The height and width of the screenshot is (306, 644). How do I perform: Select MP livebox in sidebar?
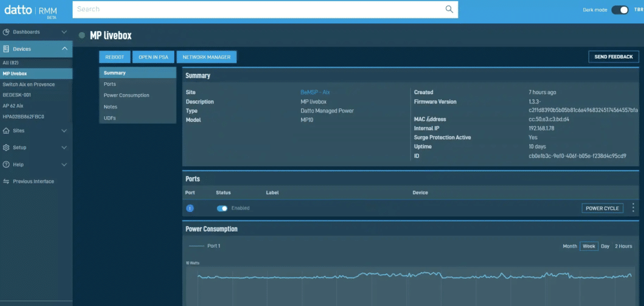coord(36,74)
